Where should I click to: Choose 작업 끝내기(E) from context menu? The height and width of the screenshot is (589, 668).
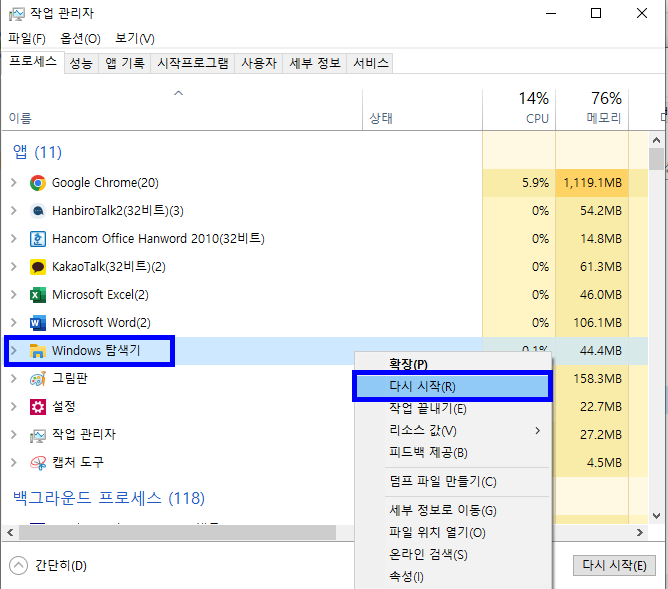[x=427, y=408]
